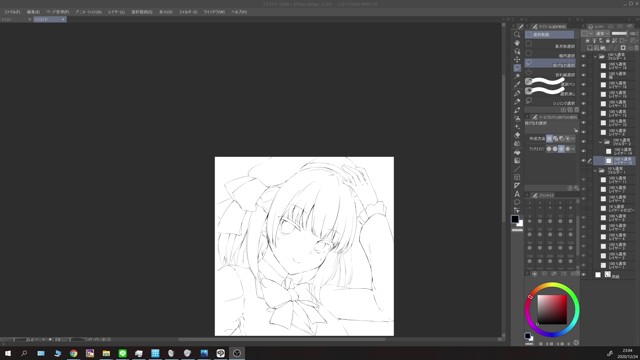640x360 pixels.
Task: Select the Pencil tool
Action: (x=517, y=102)
